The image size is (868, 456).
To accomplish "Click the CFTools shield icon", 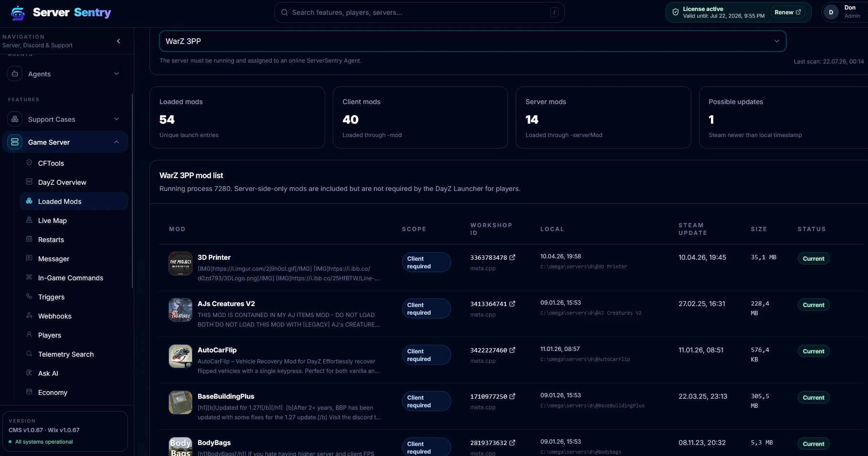I will point(29,163).
